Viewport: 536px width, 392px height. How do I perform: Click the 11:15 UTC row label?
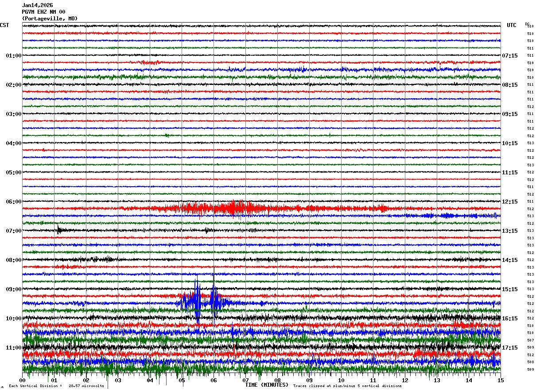pyautogui.click(x=510, y=173)
